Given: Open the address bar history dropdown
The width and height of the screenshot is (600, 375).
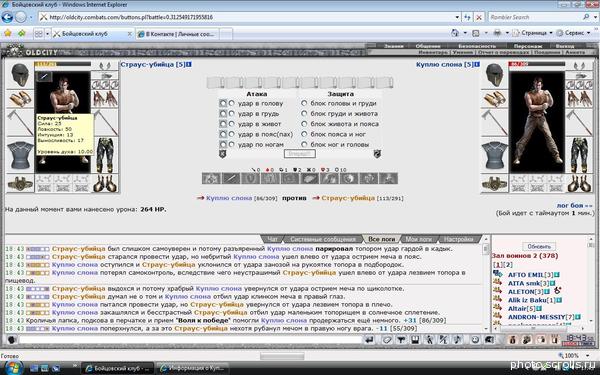Looking at the screenshot, I should pyautogui.click(x=457, y=17).
